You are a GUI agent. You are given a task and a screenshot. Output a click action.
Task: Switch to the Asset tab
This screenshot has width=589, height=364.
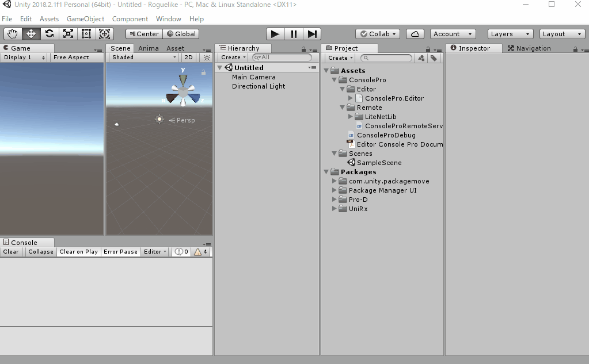pos(176,48)
